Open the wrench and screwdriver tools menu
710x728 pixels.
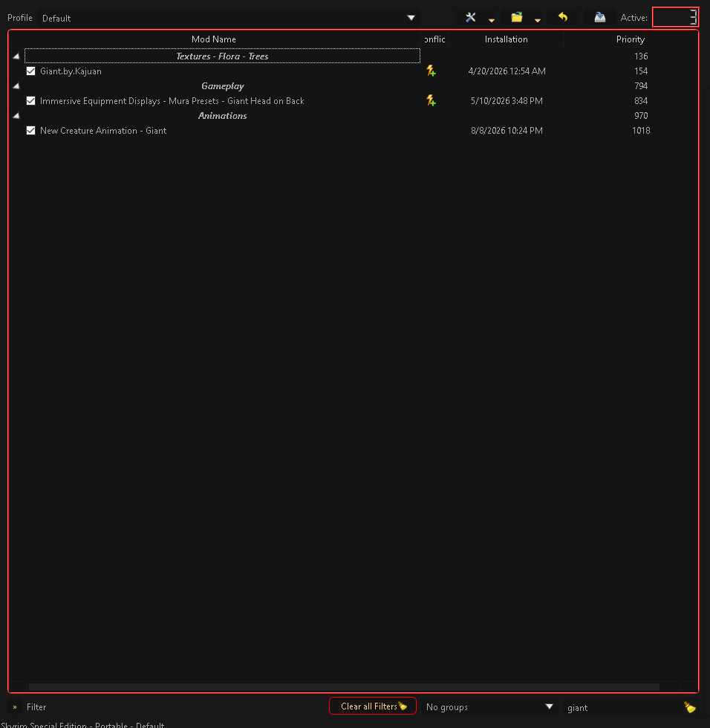click(471, 18)
